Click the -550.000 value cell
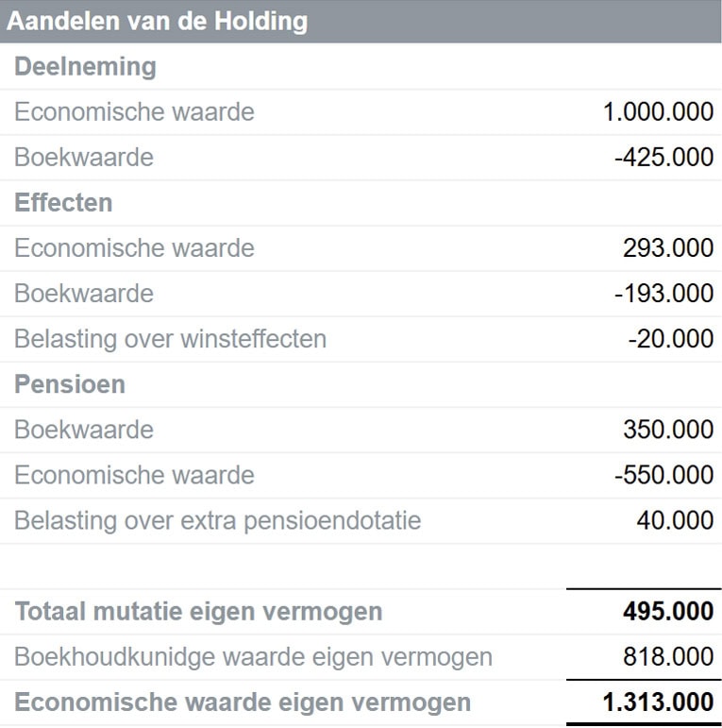 [x=663, y=475]
